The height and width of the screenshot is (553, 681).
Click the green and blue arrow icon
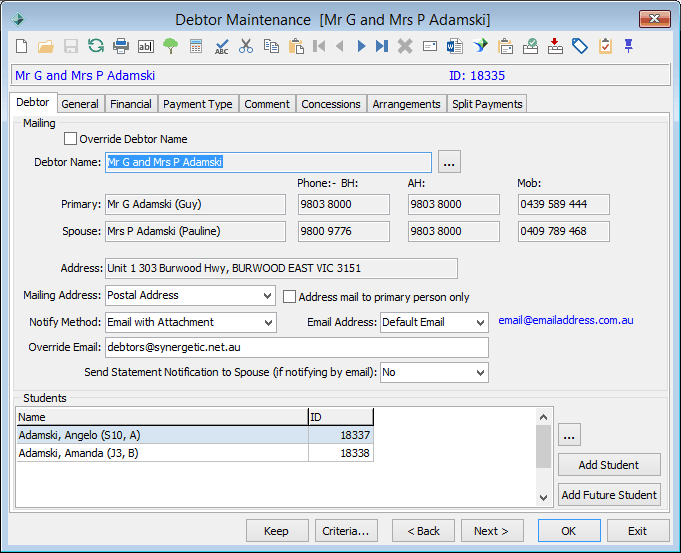[480, 46]
